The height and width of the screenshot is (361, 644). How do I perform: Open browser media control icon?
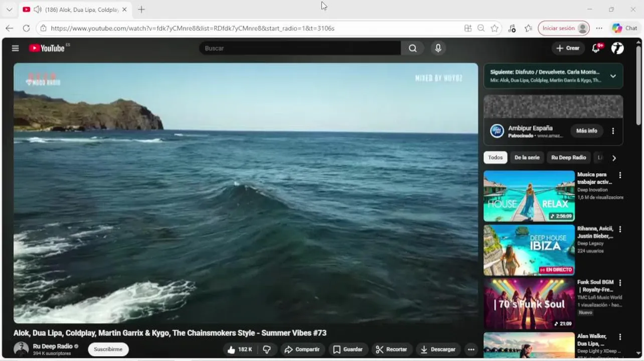[x=512, y=28]
